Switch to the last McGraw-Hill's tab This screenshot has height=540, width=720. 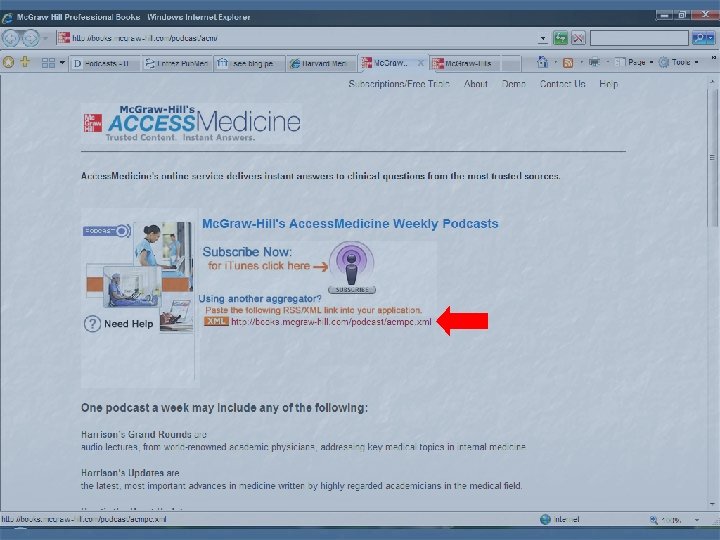pyautogui.click(x=466, y=63)
